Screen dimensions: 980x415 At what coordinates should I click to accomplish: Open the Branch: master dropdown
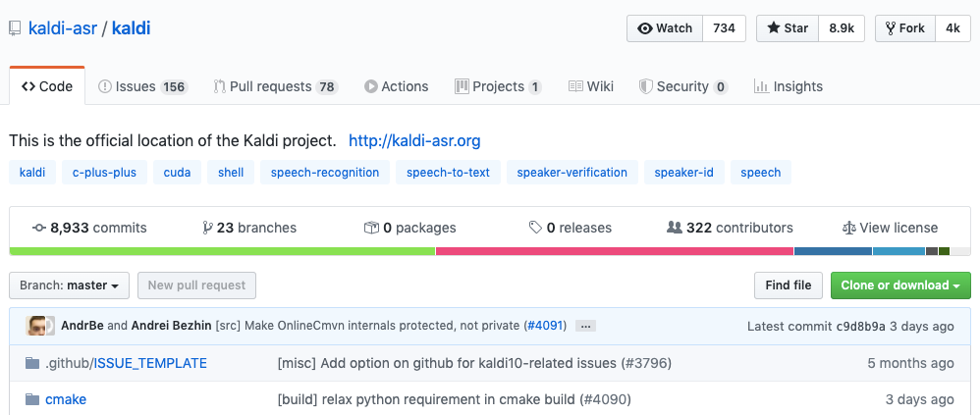69,285
